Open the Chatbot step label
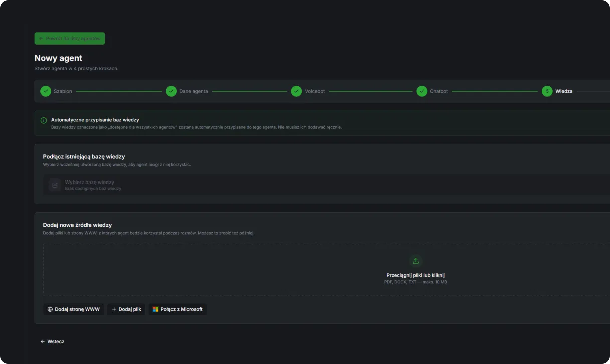The image size is (610, 364). [x=439, y=91]
